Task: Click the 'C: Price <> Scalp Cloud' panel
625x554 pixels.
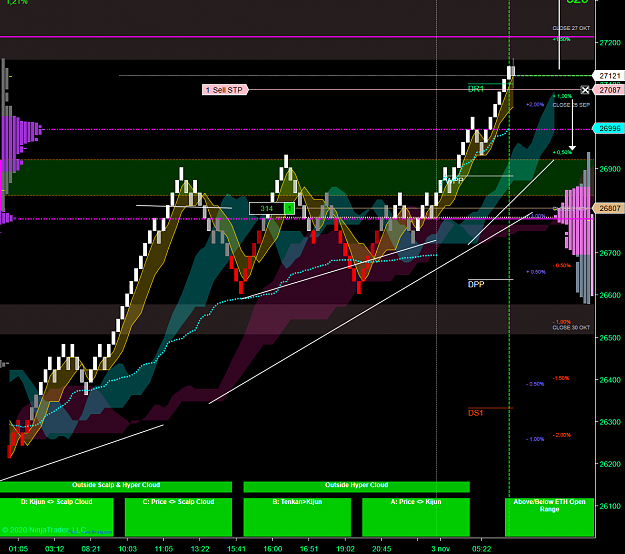Action: [178, 517]
